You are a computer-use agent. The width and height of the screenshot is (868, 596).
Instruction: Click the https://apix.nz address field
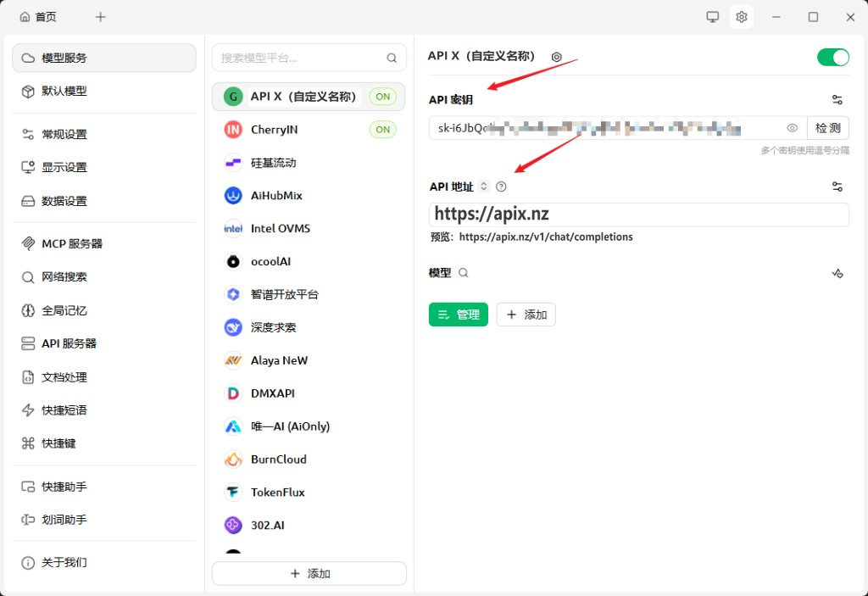(639, 214)
